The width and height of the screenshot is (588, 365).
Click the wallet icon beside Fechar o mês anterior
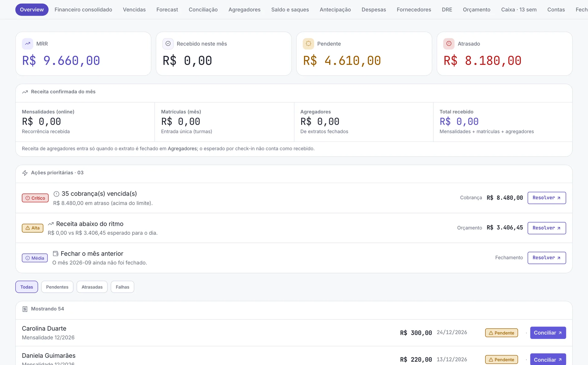click(56, 254)
